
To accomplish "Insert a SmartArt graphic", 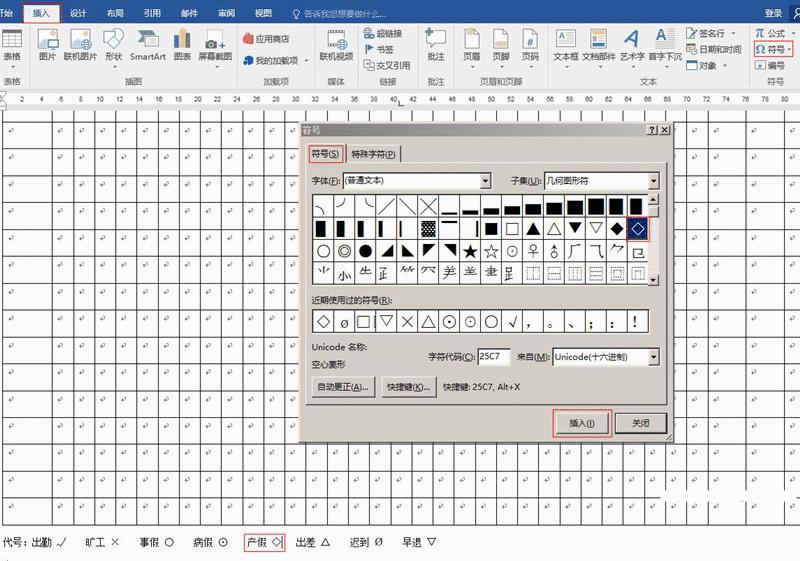I will pyautogui.click(x=147, y=45).
